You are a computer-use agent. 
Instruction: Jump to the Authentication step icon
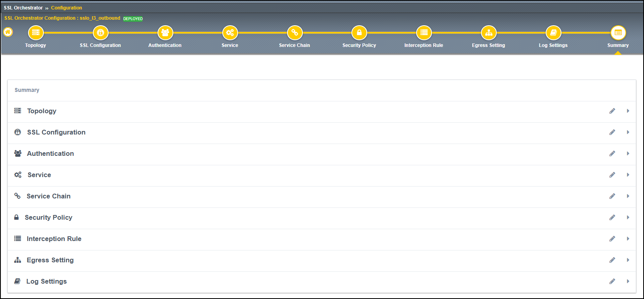coord(165,33)
